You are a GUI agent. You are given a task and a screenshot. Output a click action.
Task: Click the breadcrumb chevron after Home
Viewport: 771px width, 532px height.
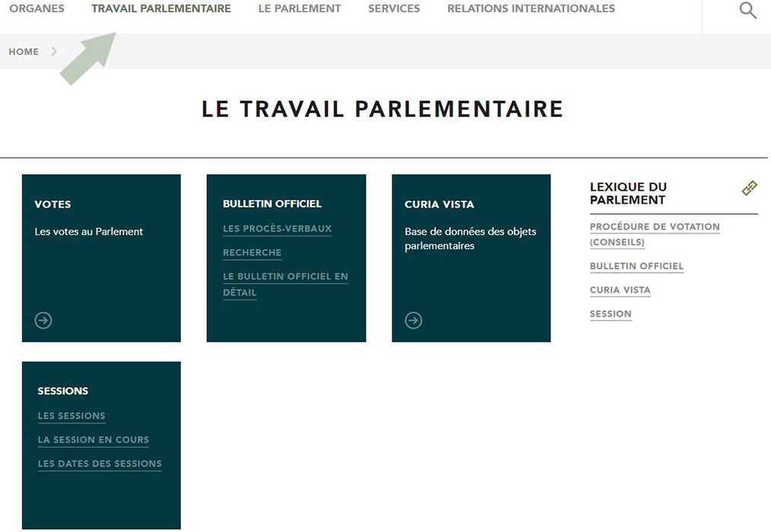pyautogui.click(x=54, y=51)
